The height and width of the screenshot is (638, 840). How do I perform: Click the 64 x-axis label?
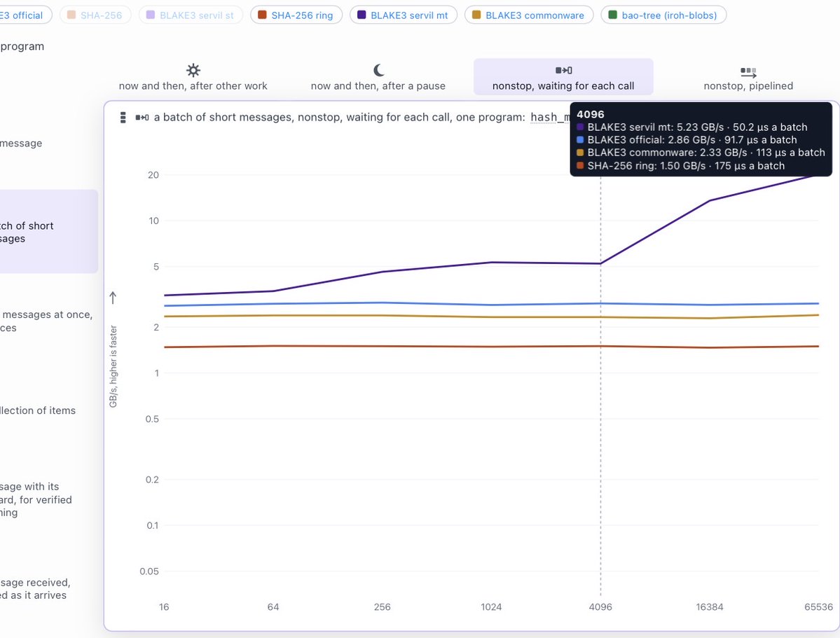click(273, 607)
